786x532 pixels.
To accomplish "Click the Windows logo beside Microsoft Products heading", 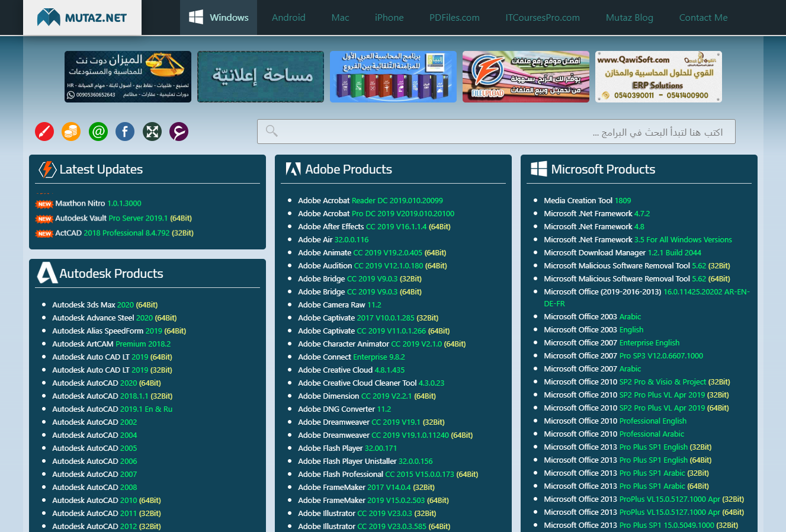I will (x=539, y=169).
